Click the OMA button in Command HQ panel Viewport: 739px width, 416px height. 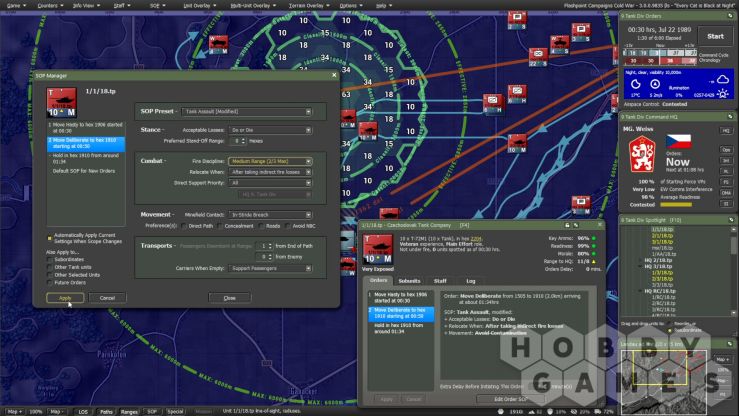[x=726, y=192]
